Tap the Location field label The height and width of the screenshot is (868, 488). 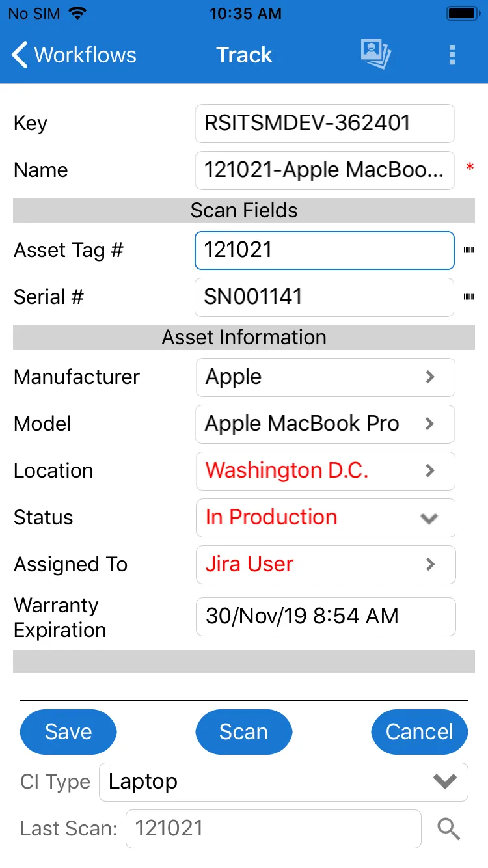pos(53,470)
